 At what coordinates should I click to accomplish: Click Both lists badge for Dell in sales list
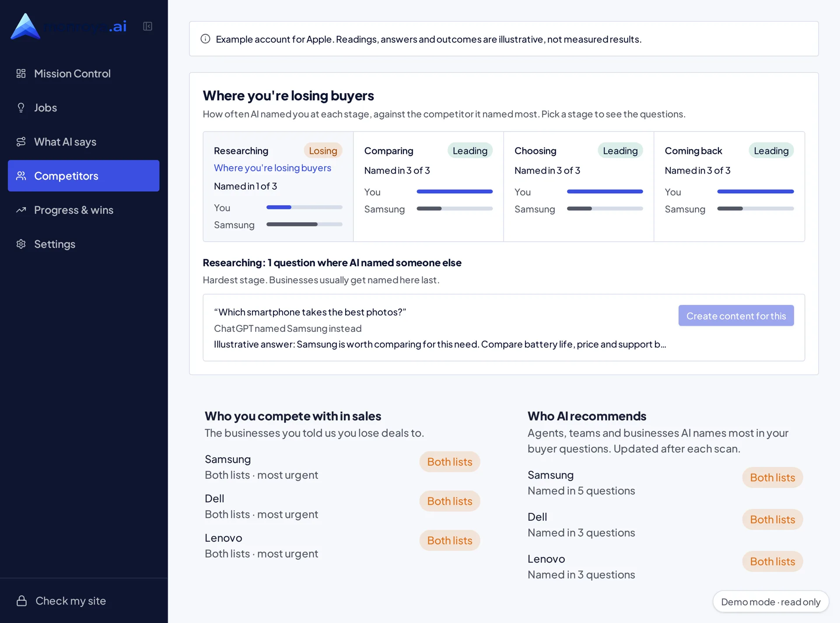pos(450,501)
